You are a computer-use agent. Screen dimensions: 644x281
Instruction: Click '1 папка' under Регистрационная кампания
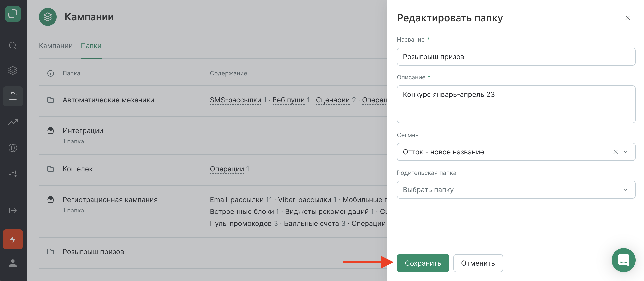[73, 211]
